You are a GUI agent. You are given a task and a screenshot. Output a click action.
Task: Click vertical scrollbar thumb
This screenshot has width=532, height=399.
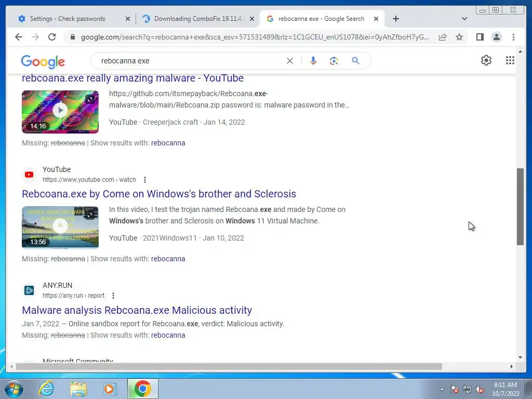click(x=520, y=206)
